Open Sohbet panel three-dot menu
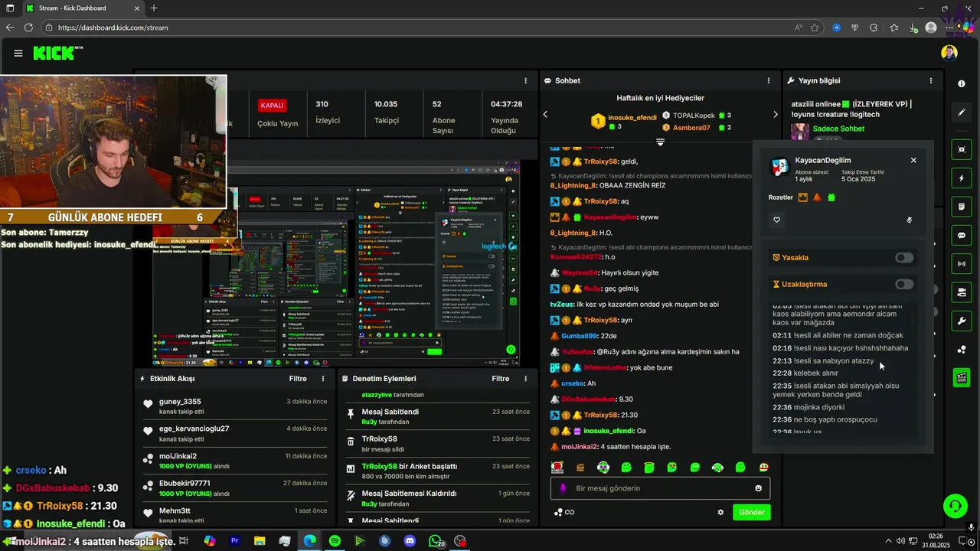Viewport: 980px width, 551px height. pos(769,80)
